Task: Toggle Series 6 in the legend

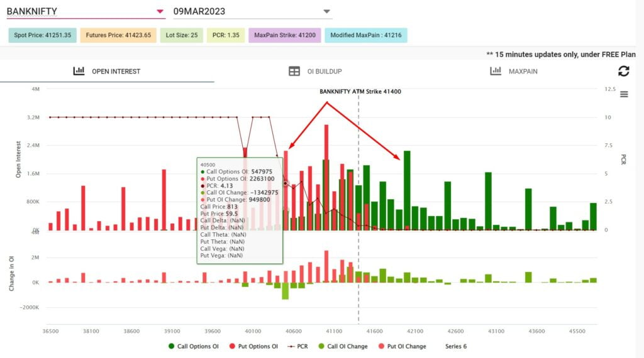Action: 456,346
